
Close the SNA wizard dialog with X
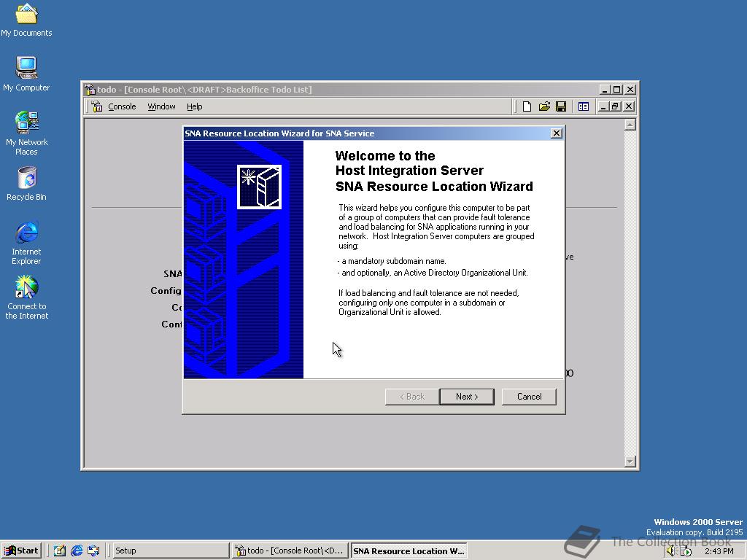(x=556, y=133)
